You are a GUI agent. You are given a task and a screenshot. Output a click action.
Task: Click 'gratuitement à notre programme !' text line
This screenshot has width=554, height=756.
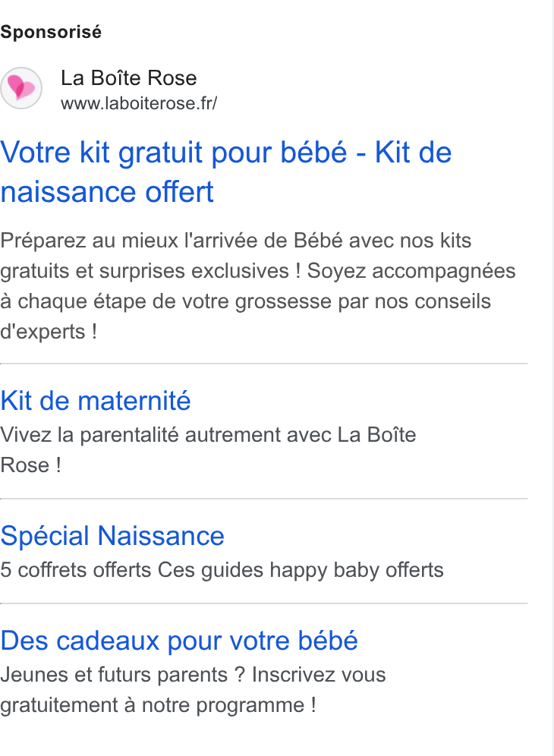158,705
